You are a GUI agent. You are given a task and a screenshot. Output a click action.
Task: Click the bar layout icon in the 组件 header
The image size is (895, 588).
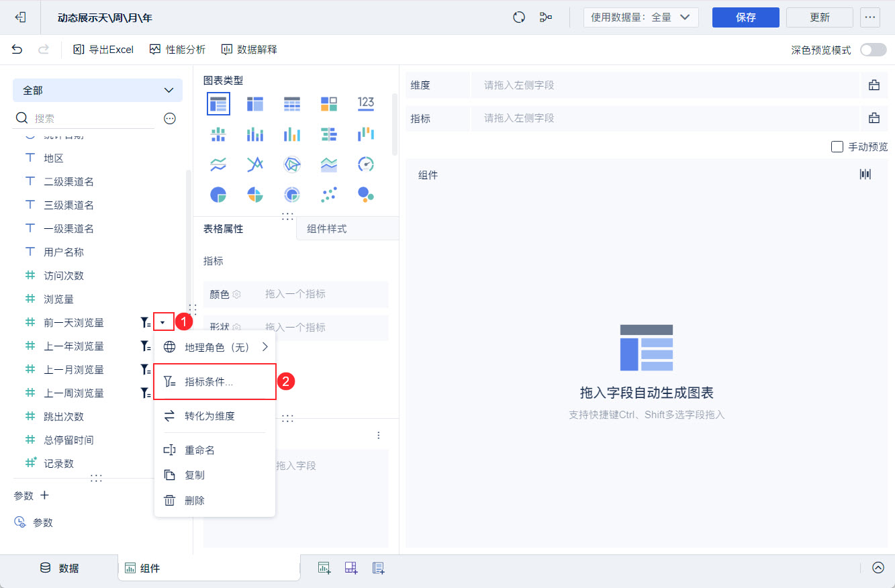[865, 175]
